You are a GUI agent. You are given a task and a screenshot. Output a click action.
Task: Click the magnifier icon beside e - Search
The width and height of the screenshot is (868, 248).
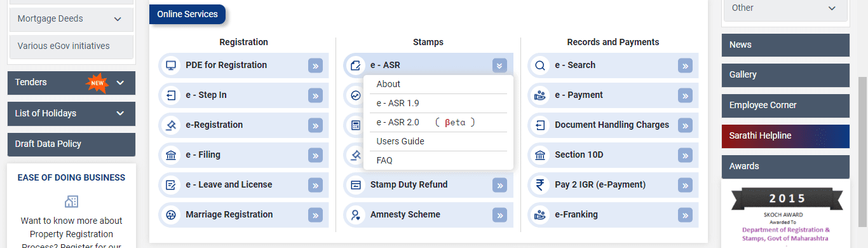coord(540,65)
